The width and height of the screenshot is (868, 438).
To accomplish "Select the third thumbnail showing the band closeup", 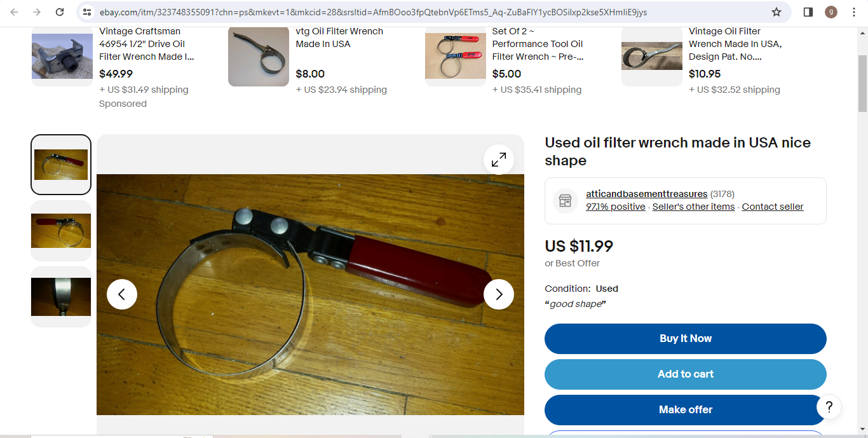I will (61, 297).
